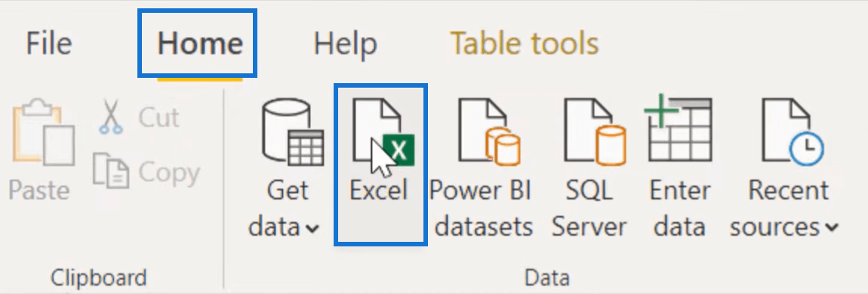
Task: Open Power BI datasets icon
Action: click(489, 133)
